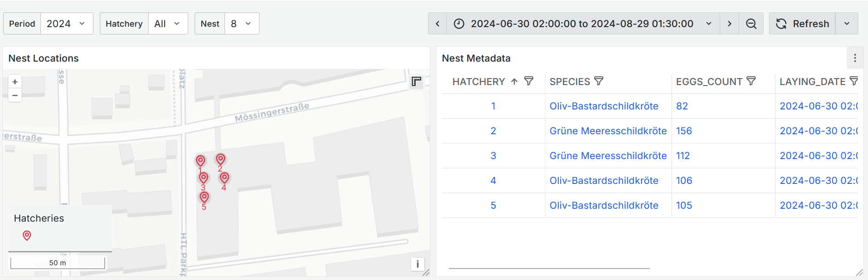Viewport: 868px width, 280px height.
Task: Open the time range picker
Action: tap(582, 24)
